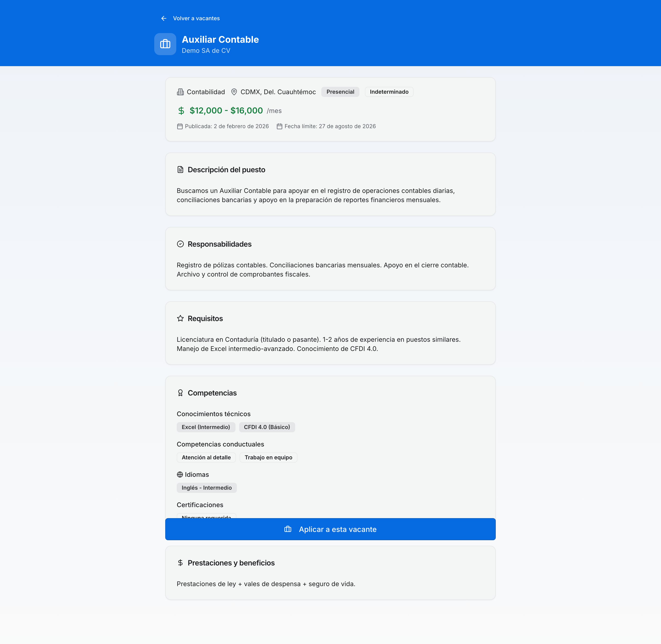The width and height of the screenshot is (661, 644).
Task: Click the Descripción del puesto heading
Action: click(x=227, y=170)
